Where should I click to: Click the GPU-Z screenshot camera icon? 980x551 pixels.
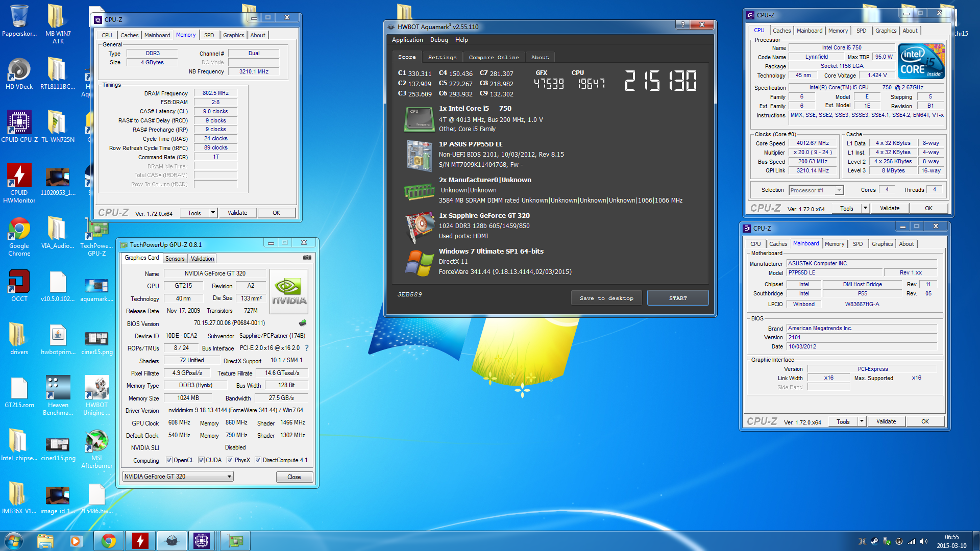click(x=307, y=258)
